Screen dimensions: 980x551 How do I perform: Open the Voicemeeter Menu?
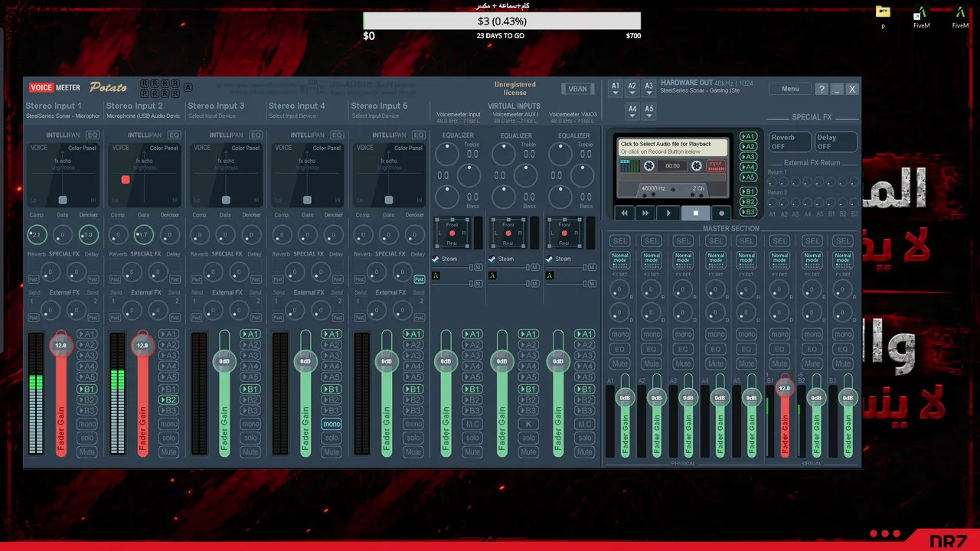pyautogui.click(x=790, y=89)
